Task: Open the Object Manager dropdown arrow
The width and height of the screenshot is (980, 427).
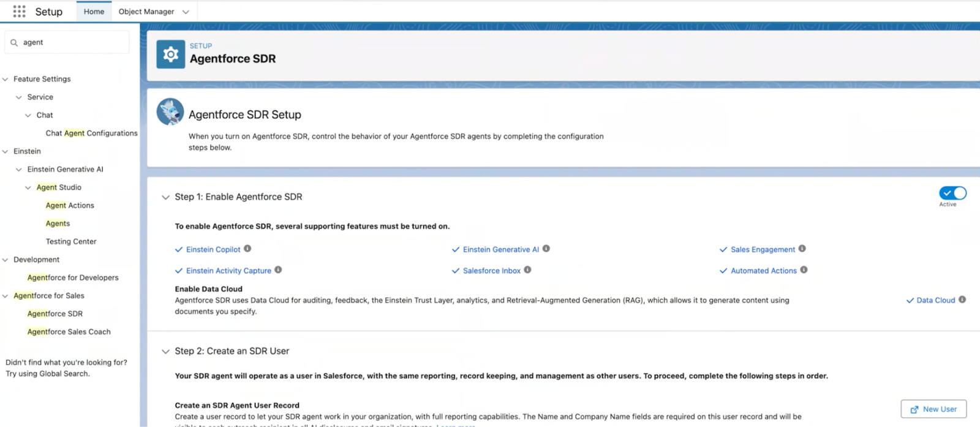Action: [186, 12]
